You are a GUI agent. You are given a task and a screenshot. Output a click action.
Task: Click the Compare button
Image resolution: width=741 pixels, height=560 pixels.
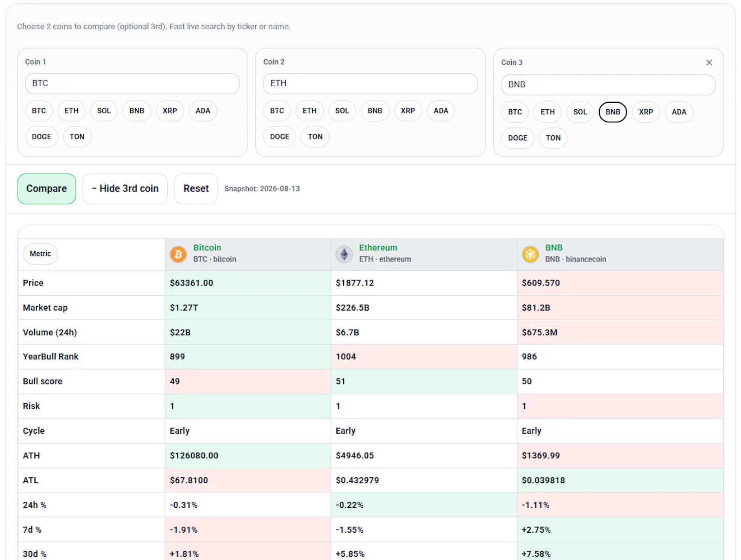coord(47,189)
